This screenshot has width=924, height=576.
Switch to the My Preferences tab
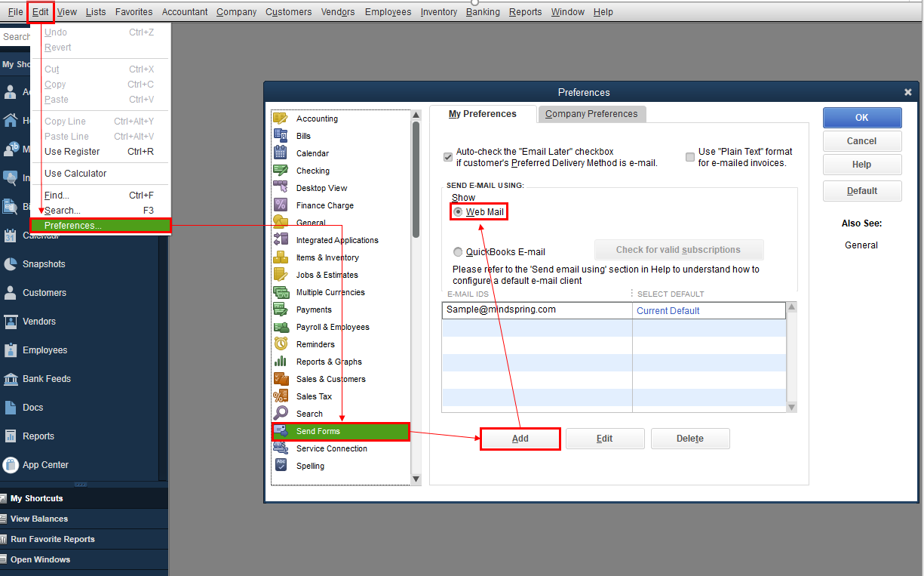(483, 114)
